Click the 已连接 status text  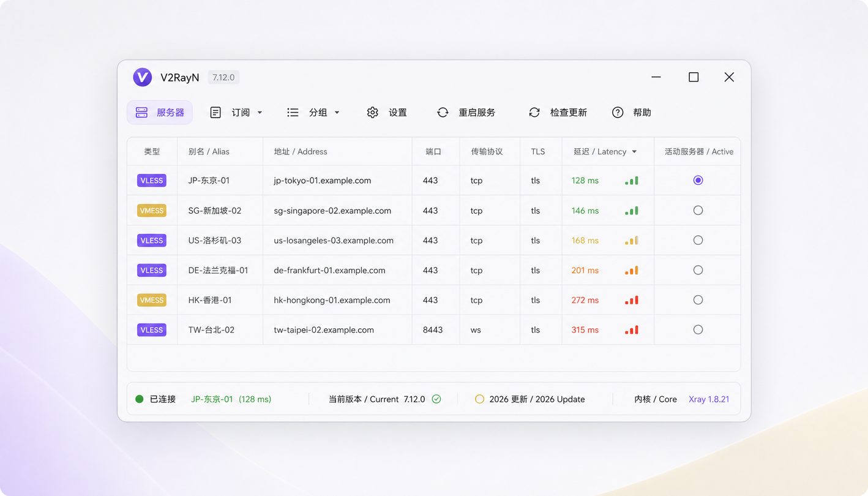pos(163,399)
